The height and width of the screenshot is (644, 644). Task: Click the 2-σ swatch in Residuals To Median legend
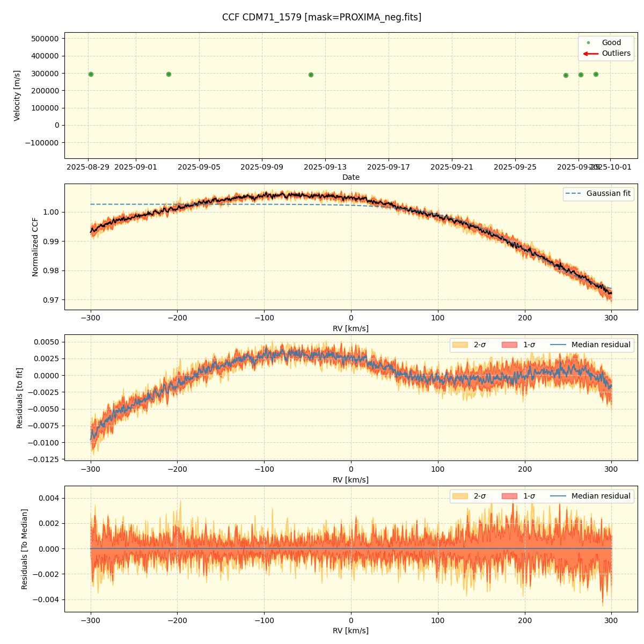460,496
